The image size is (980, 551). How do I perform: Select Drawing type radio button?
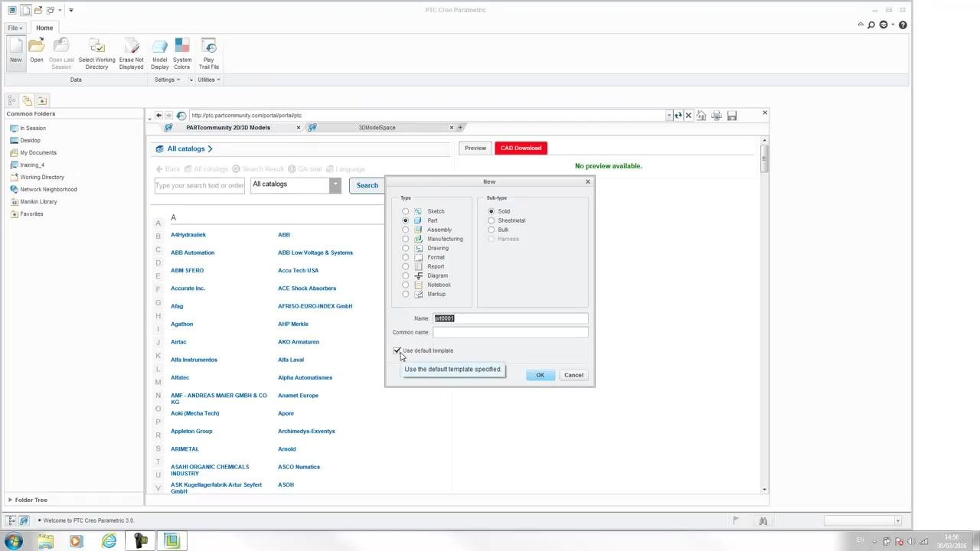406,248
